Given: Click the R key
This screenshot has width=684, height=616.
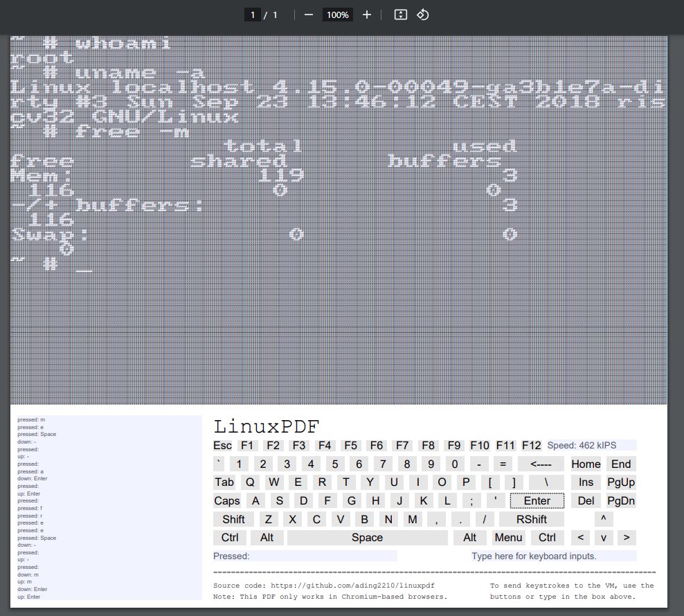Looking at the screenshot, I should (322, 482).
